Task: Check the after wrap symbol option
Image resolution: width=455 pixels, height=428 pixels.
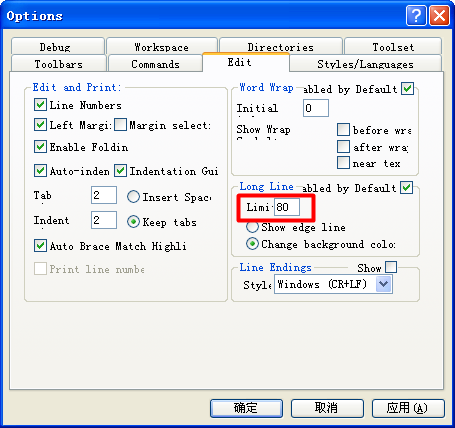Action: coord(343,146)
